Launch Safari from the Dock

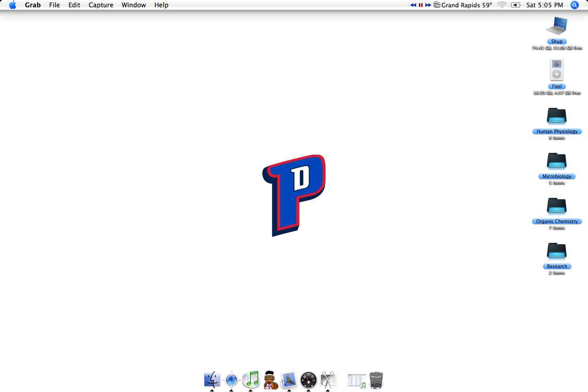pos(231,381)
